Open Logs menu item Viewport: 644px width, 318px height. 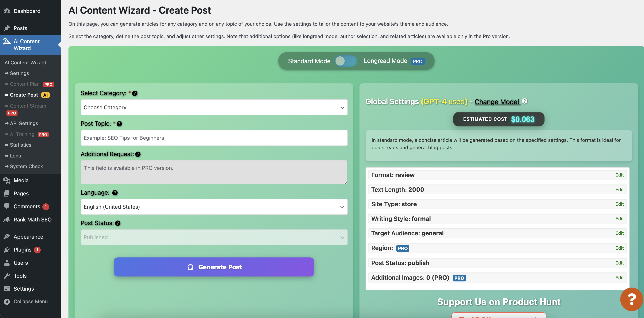[x=13, y=156]
